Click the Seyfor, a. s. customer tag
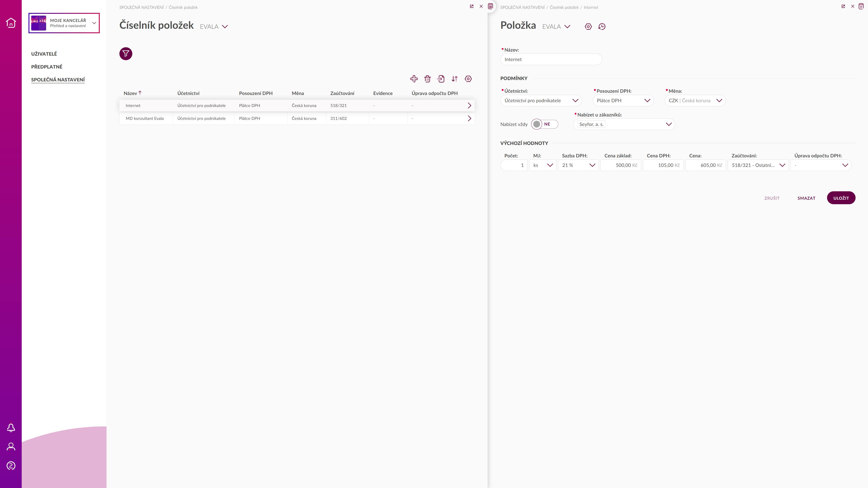The width and height of the screenshot is (868, 488). [591, 124]
